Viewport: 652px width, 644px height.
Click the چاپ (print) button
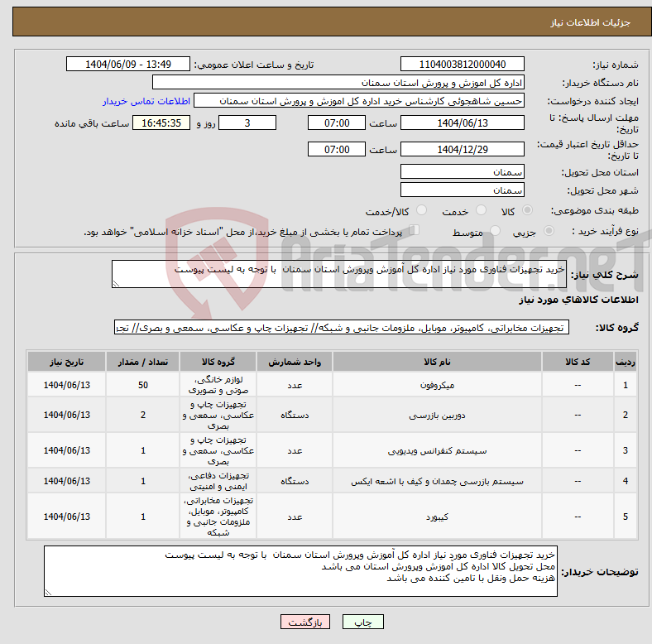362,622
